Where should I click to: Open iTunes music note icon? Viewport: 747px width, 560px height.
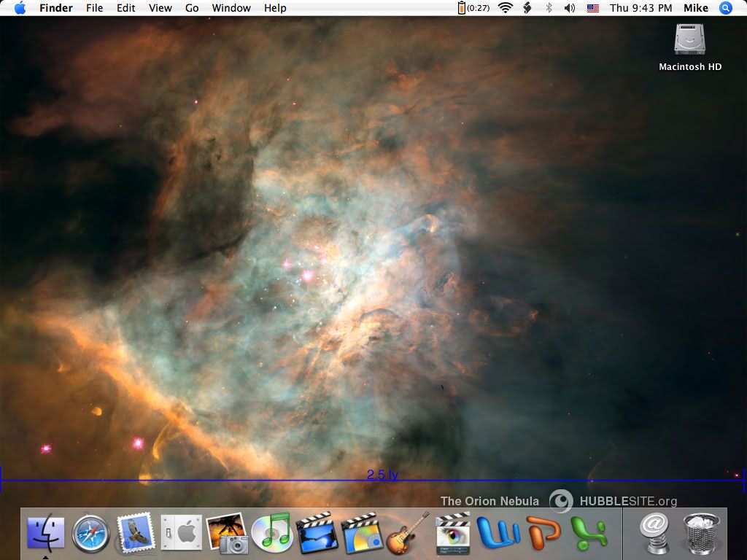[271, 532]
